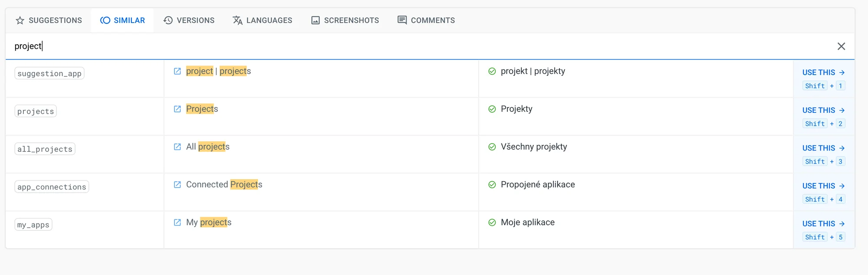Select the app_connections key label
Viewport: 868px width, 275px height.
pos(52,187)
